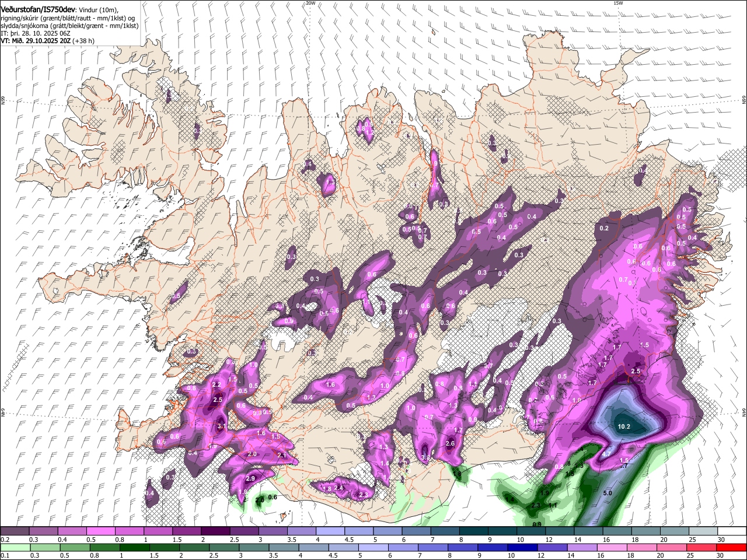The width and height of the screenshot is (747, 560).
Task: Click the deep purple 2 swatch on upper scale
Action: pyautogui.click(x=215, y=531)
